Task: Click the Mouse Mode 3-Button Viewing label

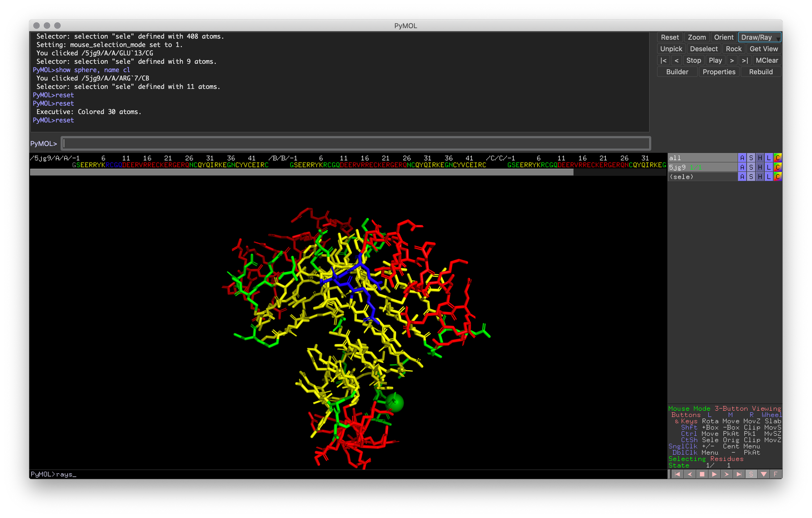Action: point(725,408)
